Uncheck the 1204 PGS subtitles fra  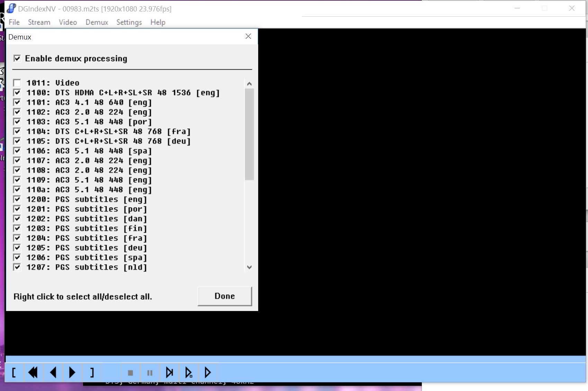[x=17, y=238]
